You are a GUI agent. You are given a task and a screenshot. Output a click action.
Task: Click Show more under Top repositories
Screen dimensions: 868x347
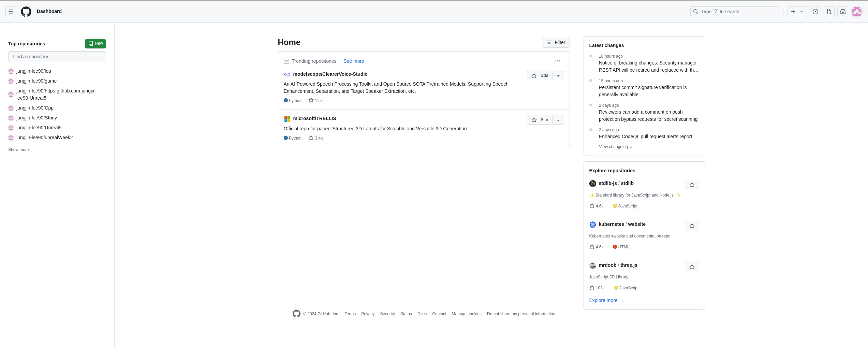tap(18, 150)
